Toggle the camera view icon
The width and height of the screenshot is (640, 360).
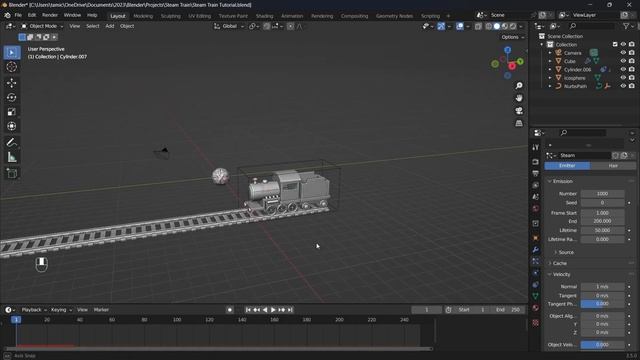[519, 111]
